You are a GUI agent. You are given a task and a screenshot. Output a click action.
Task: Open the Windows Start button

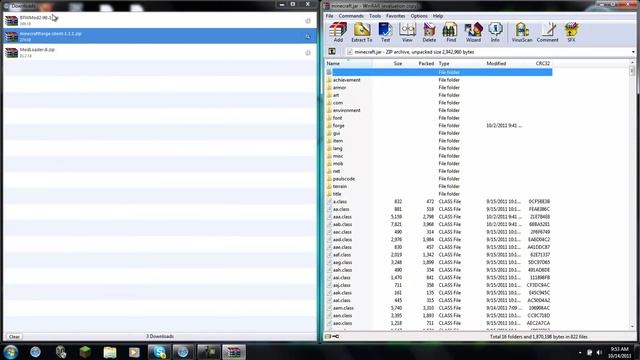pyautogui.click(x=10, y=352)
